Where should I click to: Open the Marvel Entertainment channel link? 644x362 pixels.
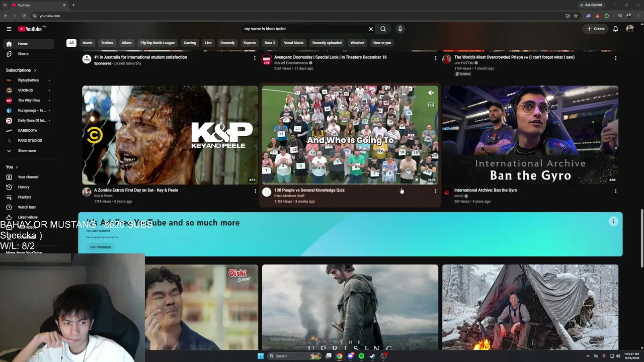[291, 63]
